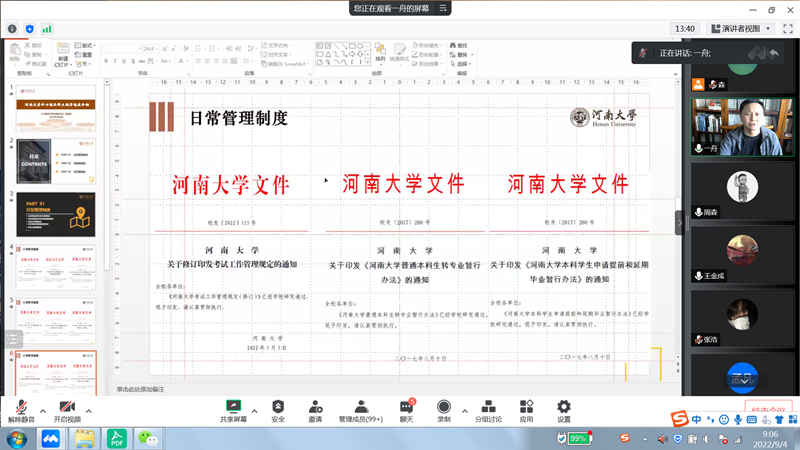Open the Share Screen tool
This screenshot has height=450, width=800.
(x=234, y=408)
